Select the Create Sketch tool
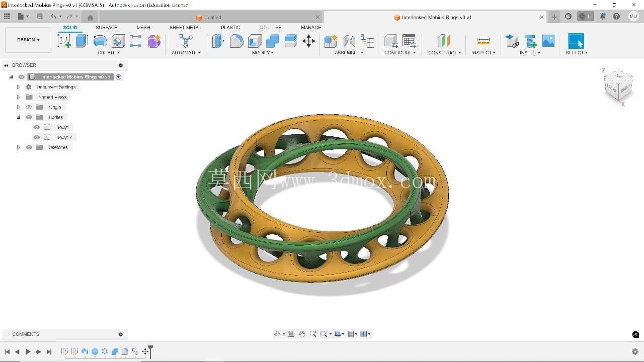Image resolution: width=644 pixels, height=362 pixels. point(64,41)
